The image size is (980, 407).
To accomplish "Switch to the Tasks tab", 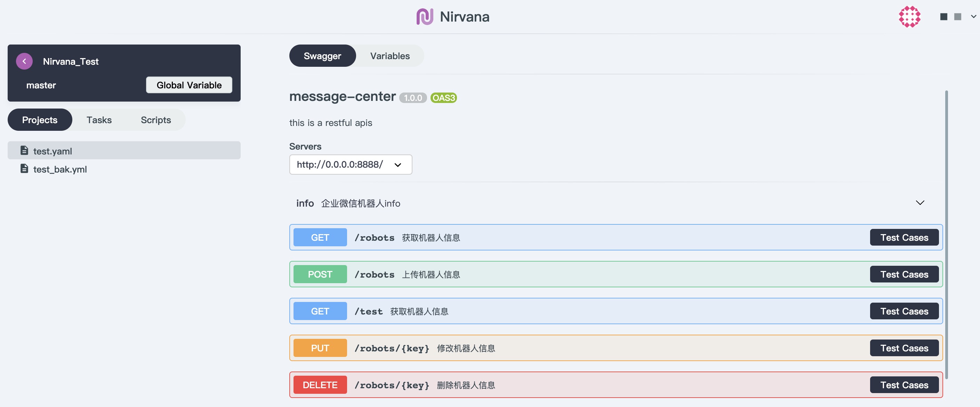I will [x=99, y=120].
